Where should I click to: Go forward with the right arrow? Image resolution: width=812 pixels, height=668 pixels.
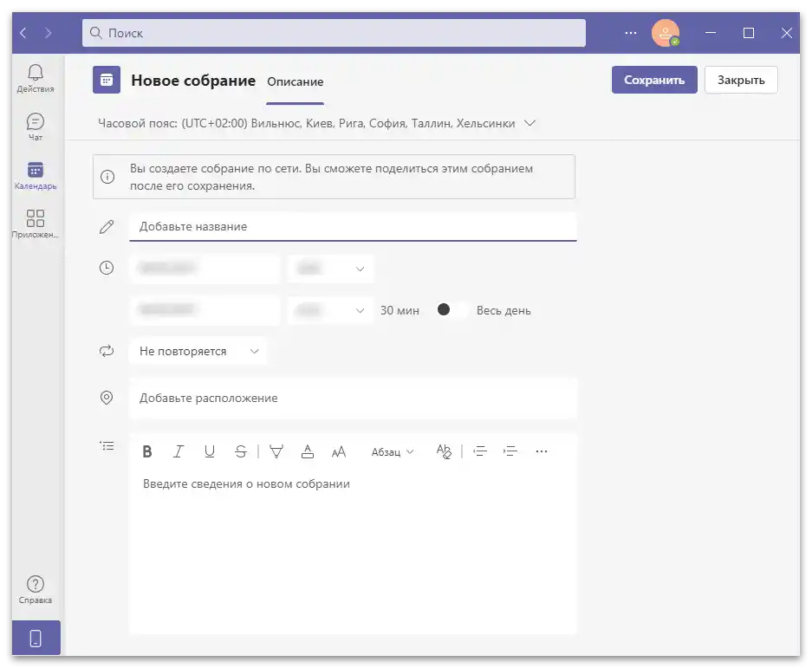[49, 33]
